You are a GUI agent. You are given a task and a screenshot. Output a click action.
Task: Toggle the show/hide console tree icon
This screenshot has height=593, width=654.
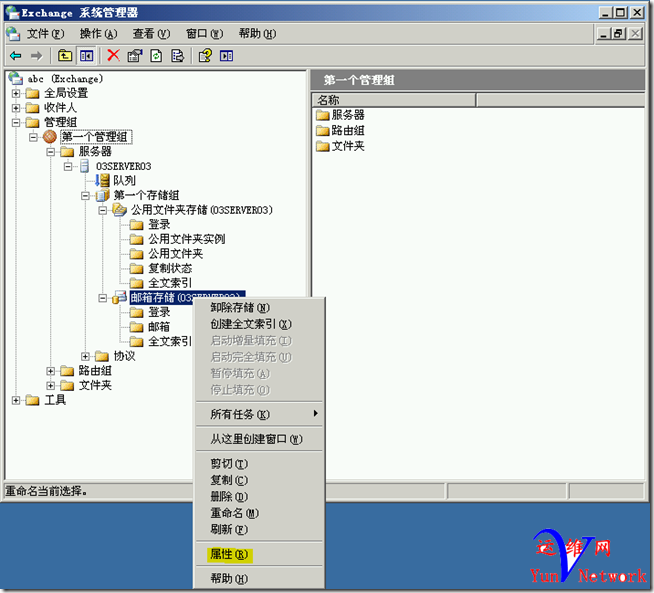pos(87,55)
